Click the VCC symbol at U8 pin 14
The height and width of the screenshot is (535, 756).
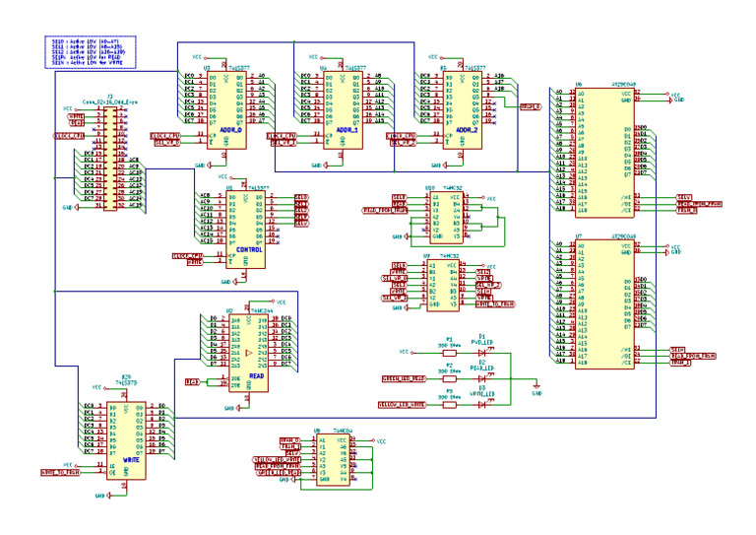[379, 441]
